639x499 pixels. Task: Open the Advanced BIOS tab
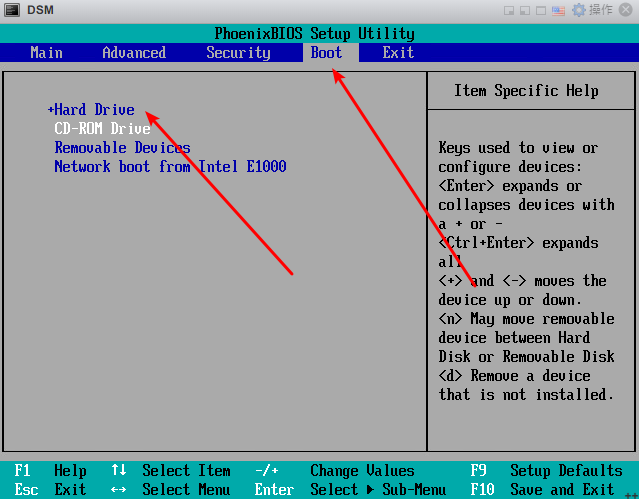[x=134, y=53]
